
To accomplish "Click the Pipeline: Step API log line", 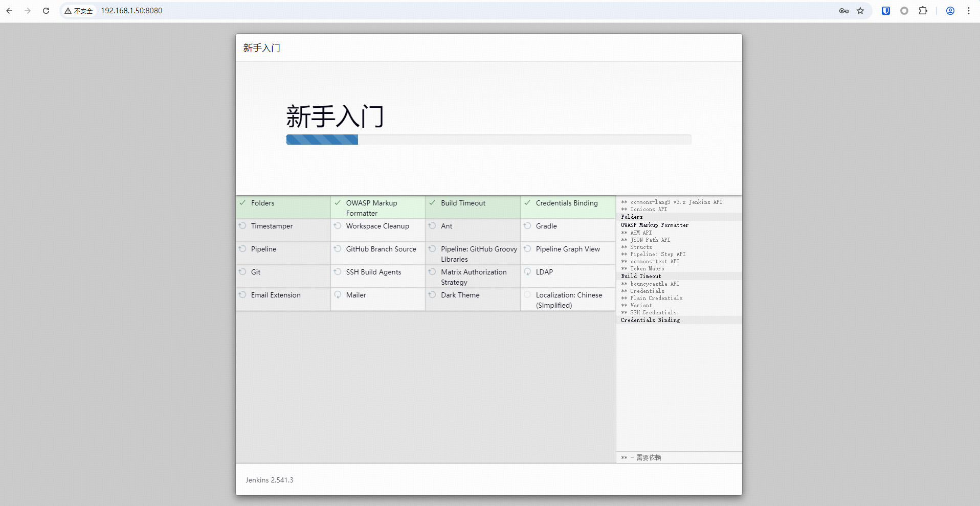I will point(653,254).
